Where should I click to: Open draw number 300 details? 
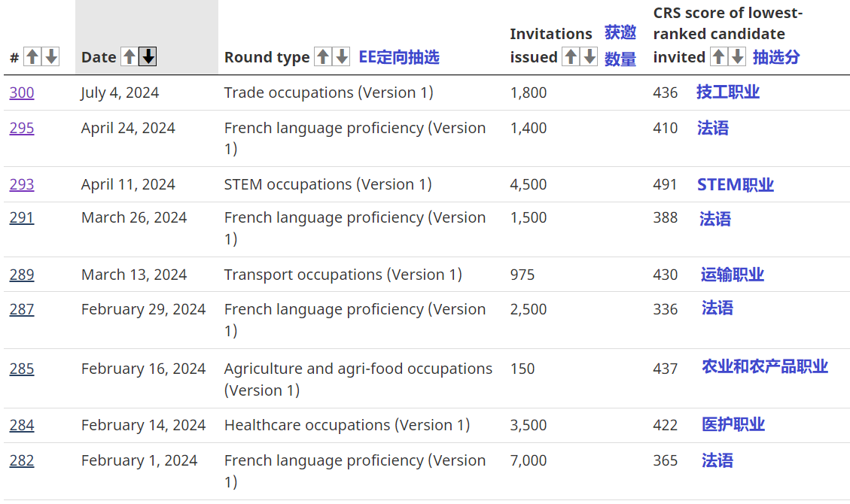[x=21, y=93]
